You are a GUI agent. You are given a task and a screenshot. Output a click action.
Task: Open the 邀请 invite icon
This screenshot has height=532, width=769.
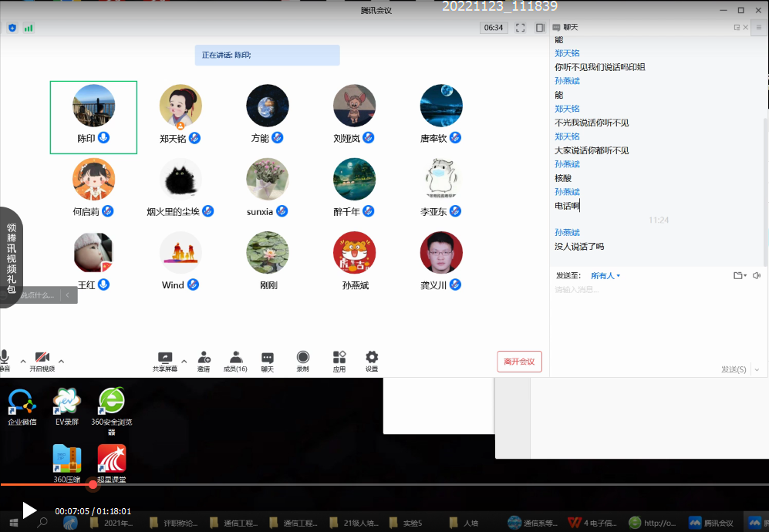(x=204, y=359)
